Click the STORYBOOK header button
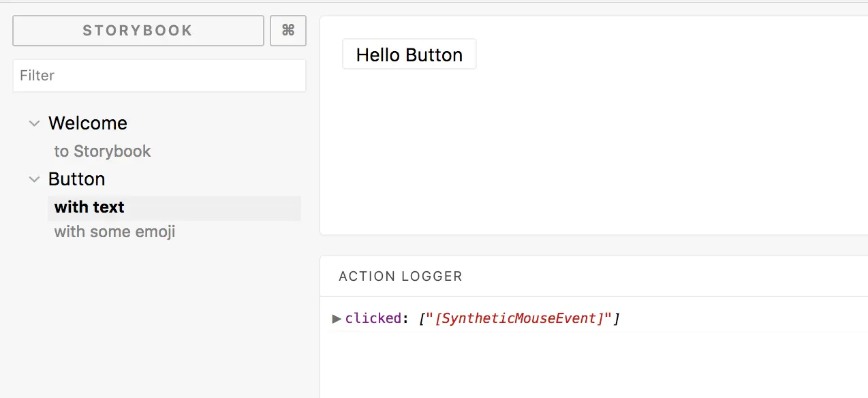The image size is (868, 398). [138, 31]
